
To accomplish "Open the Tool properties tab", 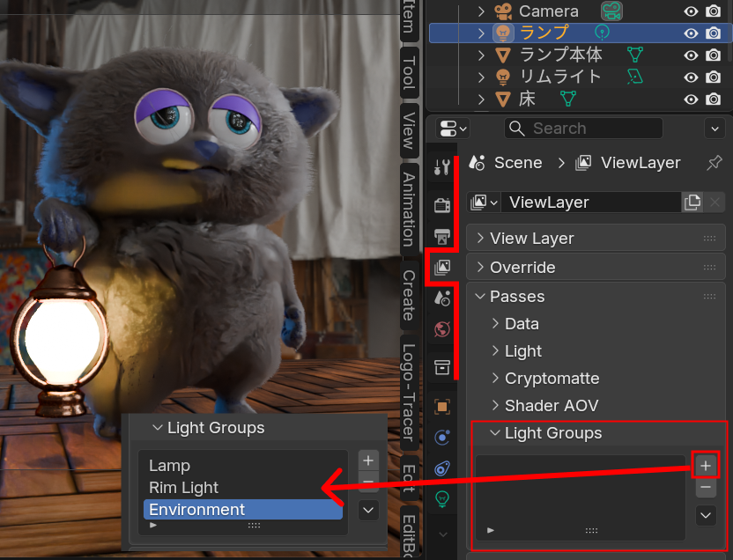I will pyautogui.click(x=442, y=167).
